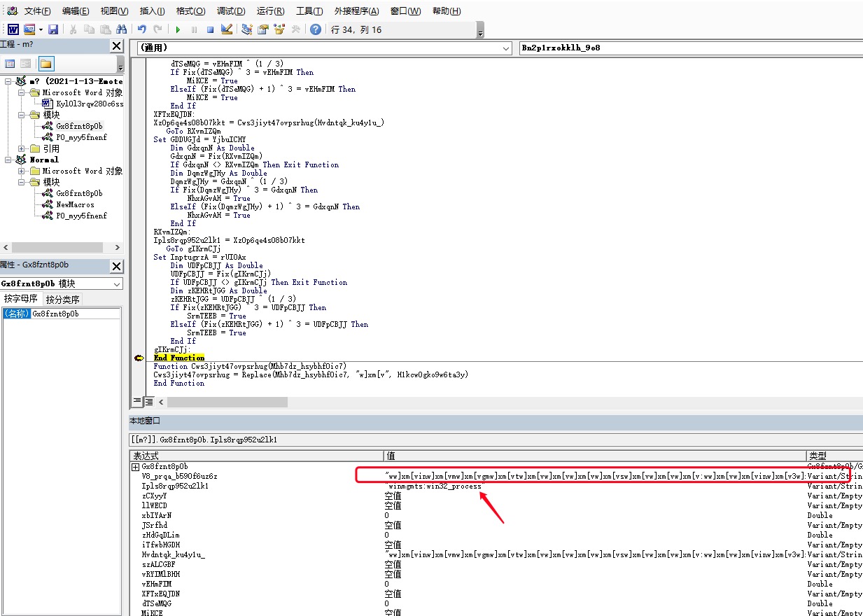Select Kyl0l3rqw280c6ss document in tree
Screen dimensions: 863x616
(x=90, y=104)
